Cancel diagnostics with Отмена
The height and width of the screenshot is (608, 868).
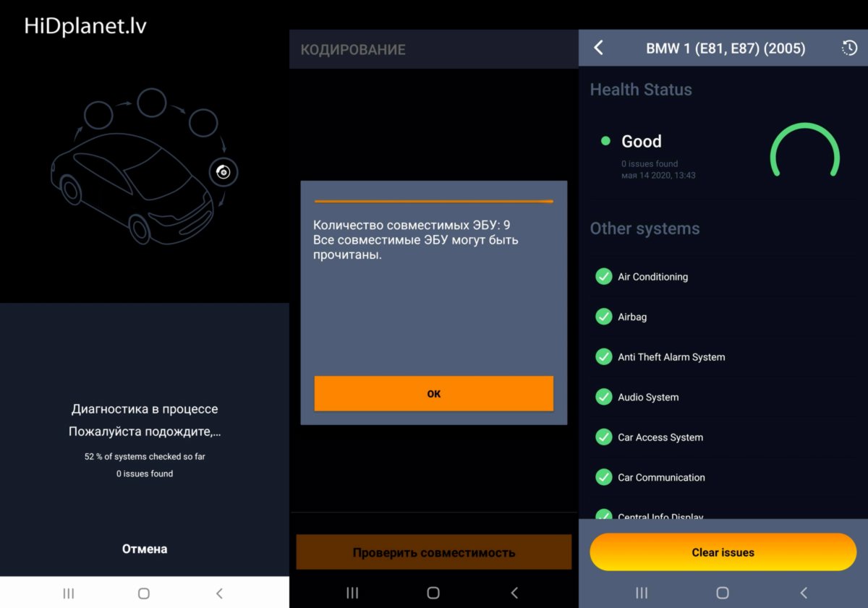pos(145,549)
